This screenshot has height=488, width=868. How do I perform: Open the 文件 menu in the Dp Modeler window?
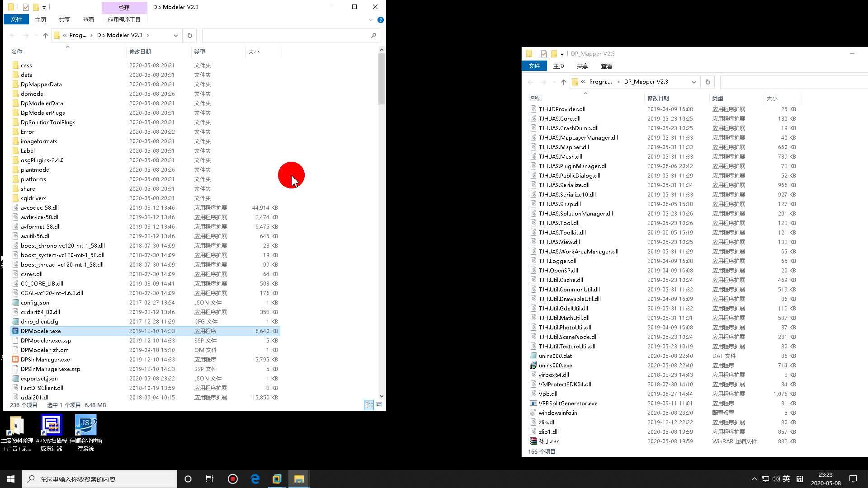(16, 19)
